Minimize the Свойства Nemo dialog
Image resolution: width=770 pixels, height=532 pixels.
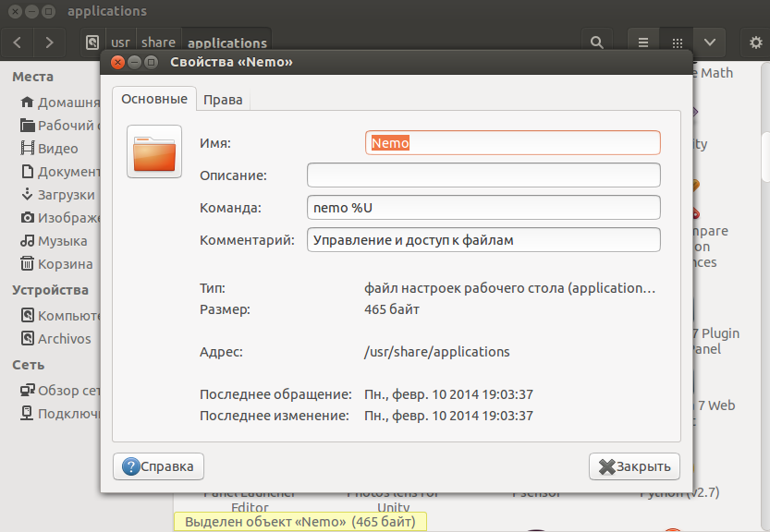point(135,62)
